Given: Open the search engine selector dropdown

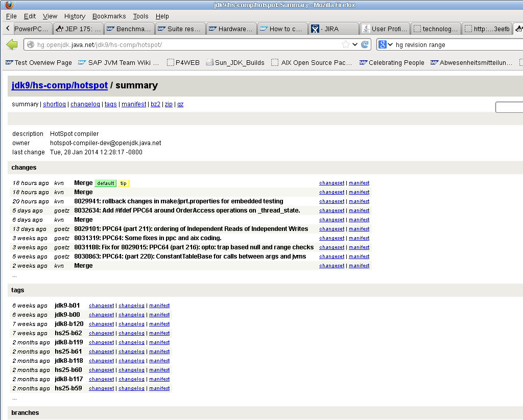Looking at the screenshot, I should tap(390, 44).
